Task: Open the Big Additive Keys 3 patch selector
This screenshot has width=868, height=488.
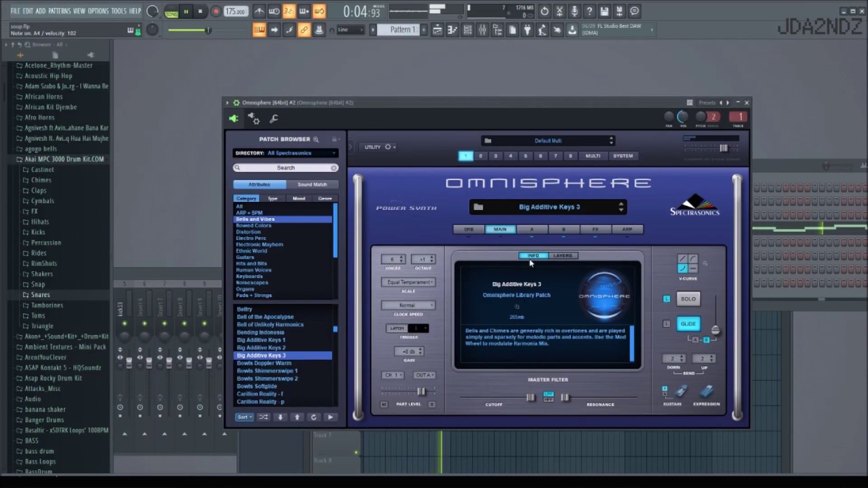Action: point(548,207)
